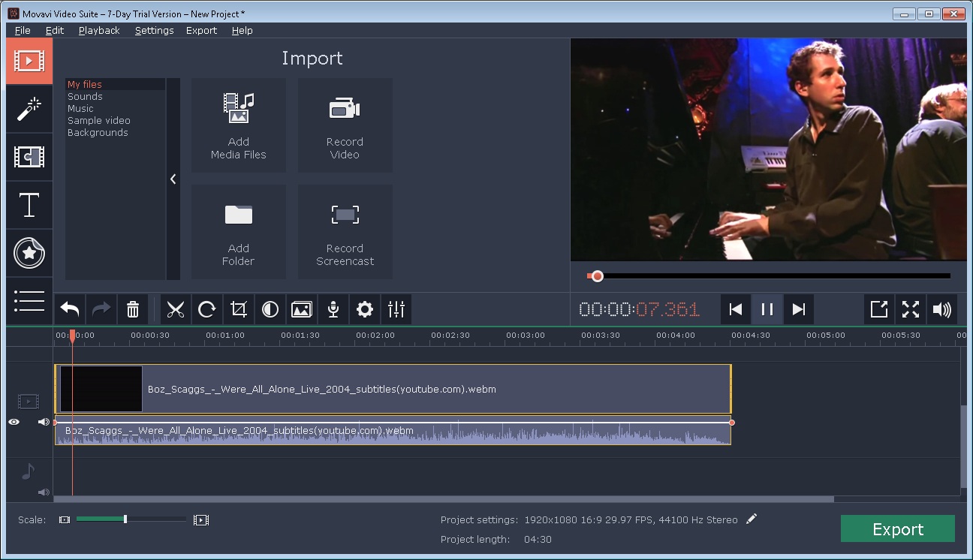973x560 pixels.
Task: Select My files category
Action: click(x=116, y=84)
